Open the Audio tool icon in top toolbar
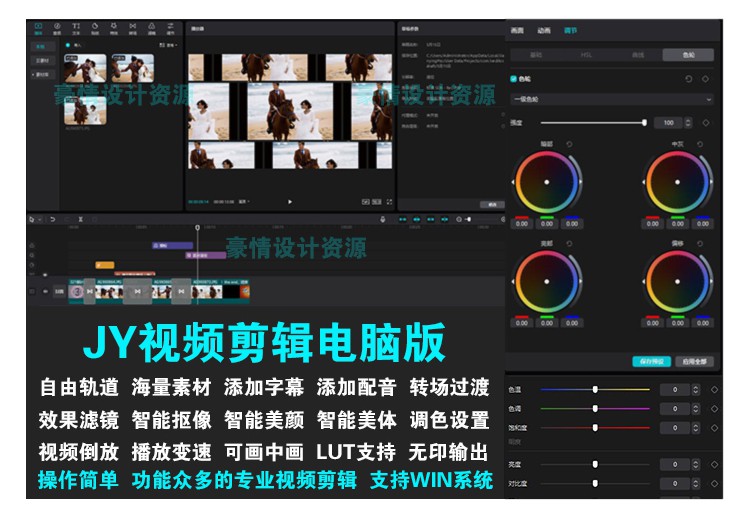Image resolution: width=750 pixels, height=520 pixels. [x=57, y=27]
